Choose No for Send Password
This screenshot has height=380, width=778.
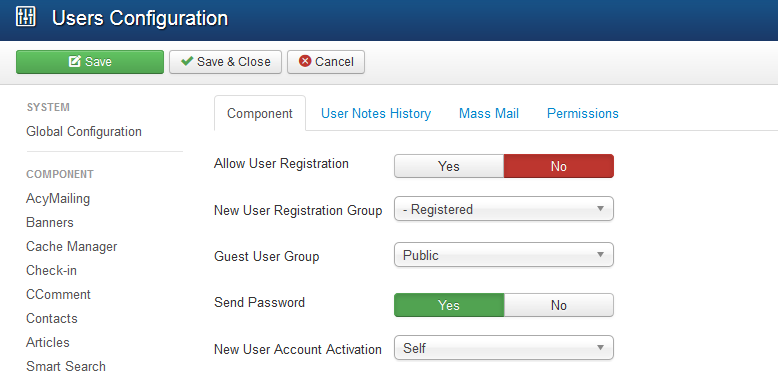pos(559,305)
